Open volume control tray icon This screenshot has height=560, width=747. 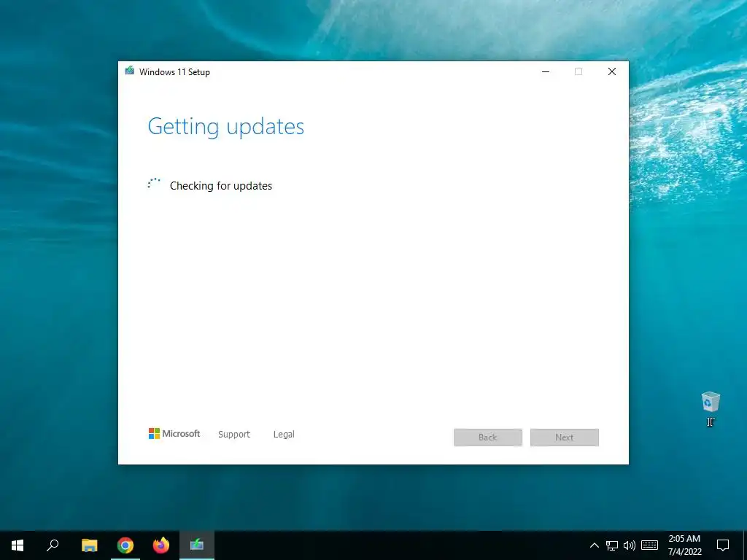pos(630,545)
